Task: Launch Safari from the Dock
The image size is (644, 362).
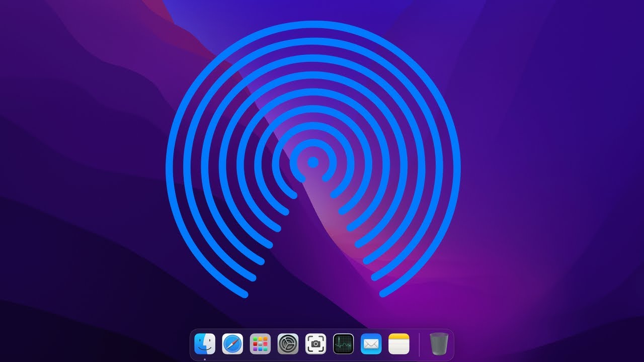Action: pos(232,344)
